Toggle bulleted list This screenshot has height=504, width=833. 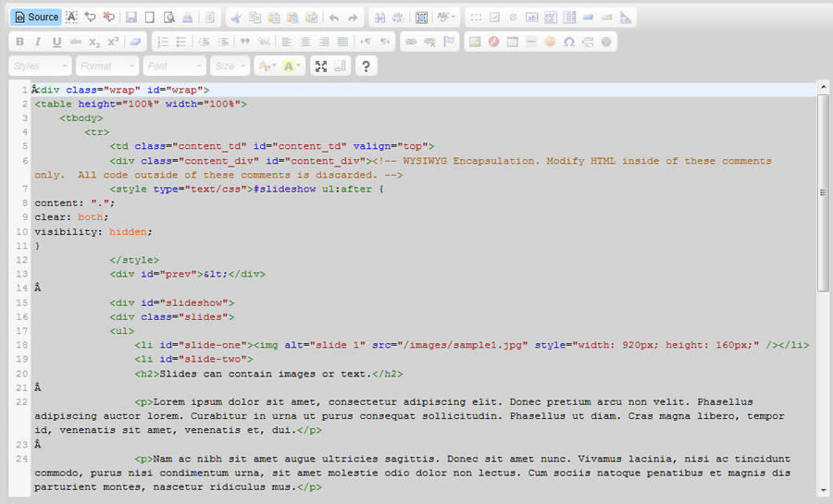[181, 42]
